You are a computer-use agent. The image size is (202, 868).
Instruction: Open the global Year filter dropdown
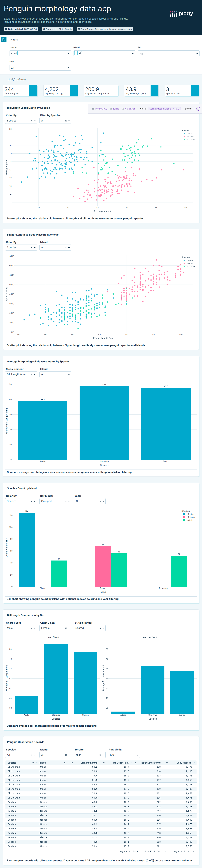[40, 68]
